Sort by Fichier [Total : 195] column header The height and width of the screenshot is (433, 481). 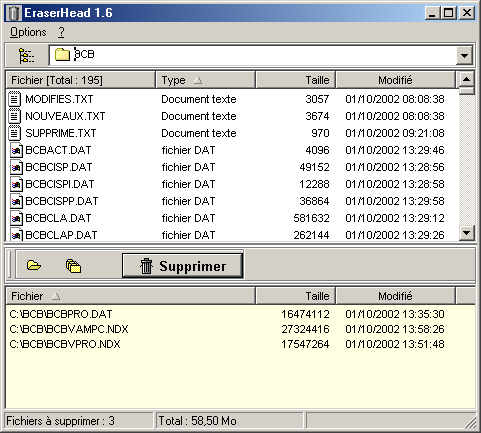(81, 80)
